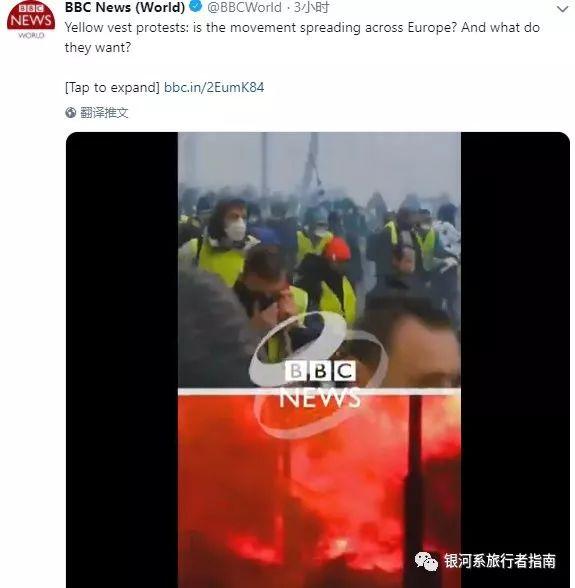Click the BBC NEWS logo overlay on video

(320, 380)
